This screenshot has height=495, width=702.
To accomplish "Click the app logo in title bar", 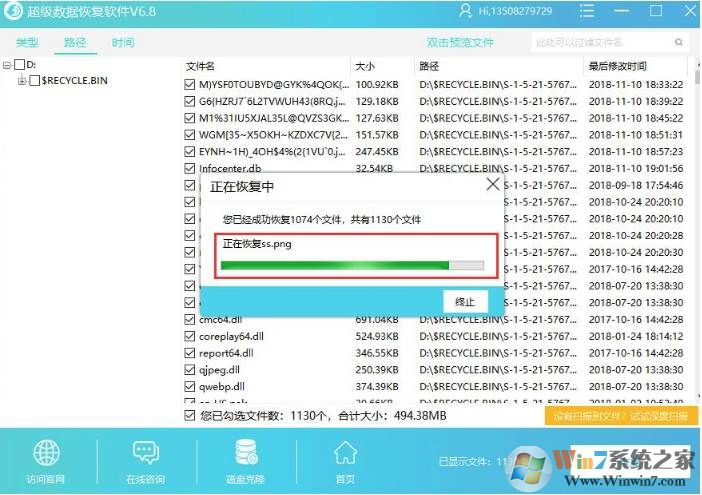I will click(13, 11).
